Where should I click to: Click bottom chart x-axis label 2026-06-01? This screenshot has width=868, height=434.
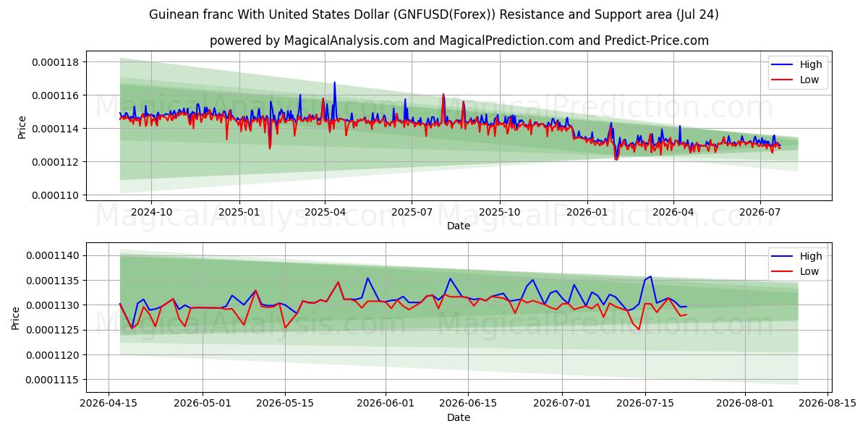[x=386, y=404]
